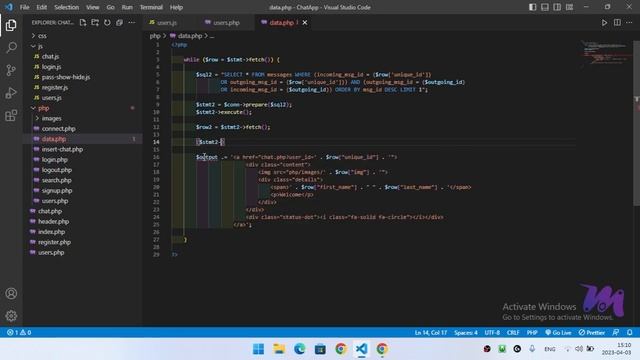Open logout.php file
The width and height of the screenshot is (640, 360).
[57, 170]
